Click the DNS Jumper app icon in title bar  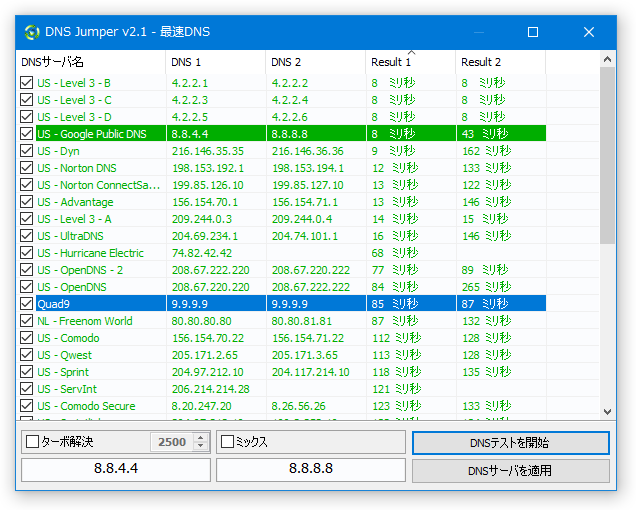pyautogui.click(x=32, y=32)
